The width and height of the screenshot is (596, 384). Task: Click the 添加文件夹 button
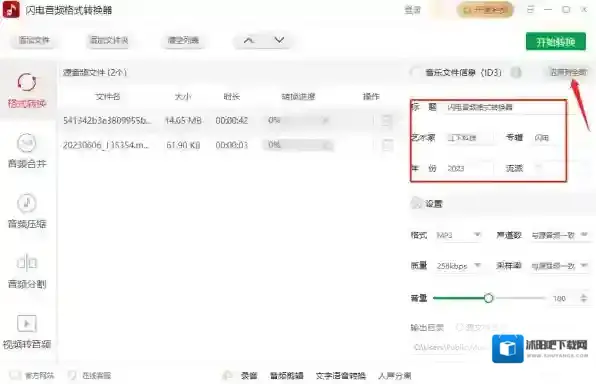point(109,40)
